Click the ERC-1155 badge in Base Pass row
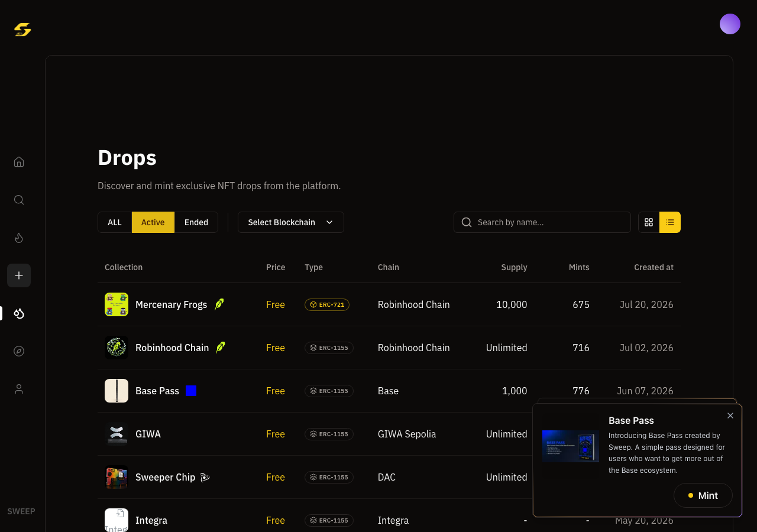757x532 pixels. click(x=329, y=391)
